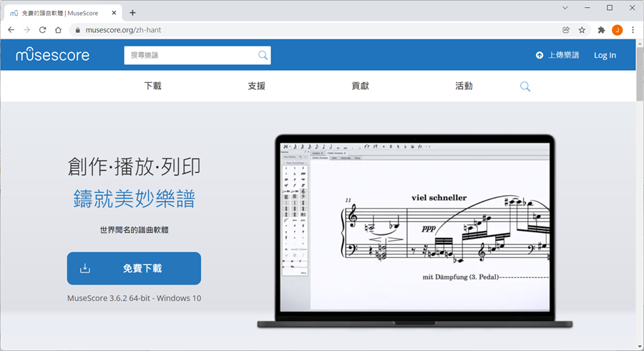Select the MuseScore browser tab
The height and width of the screenshot is (351, 644).
click(64, 13)
